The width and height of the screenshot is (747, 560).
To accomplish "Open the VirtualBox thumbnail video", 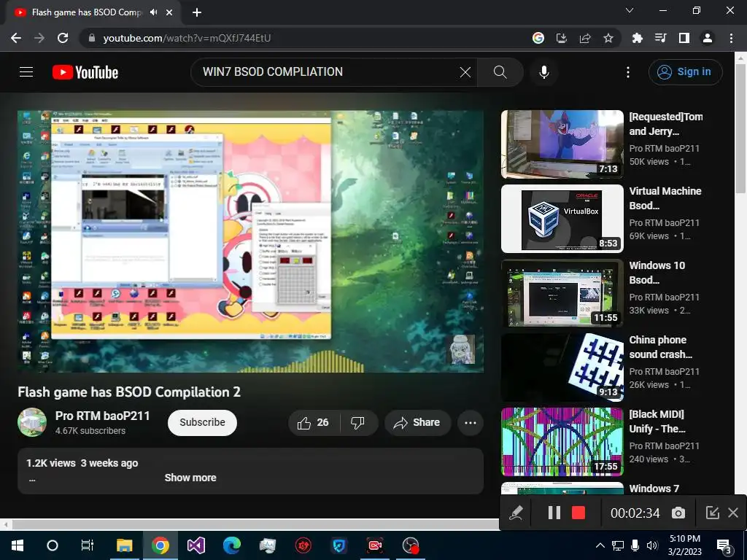I will [x=562, y=219].
